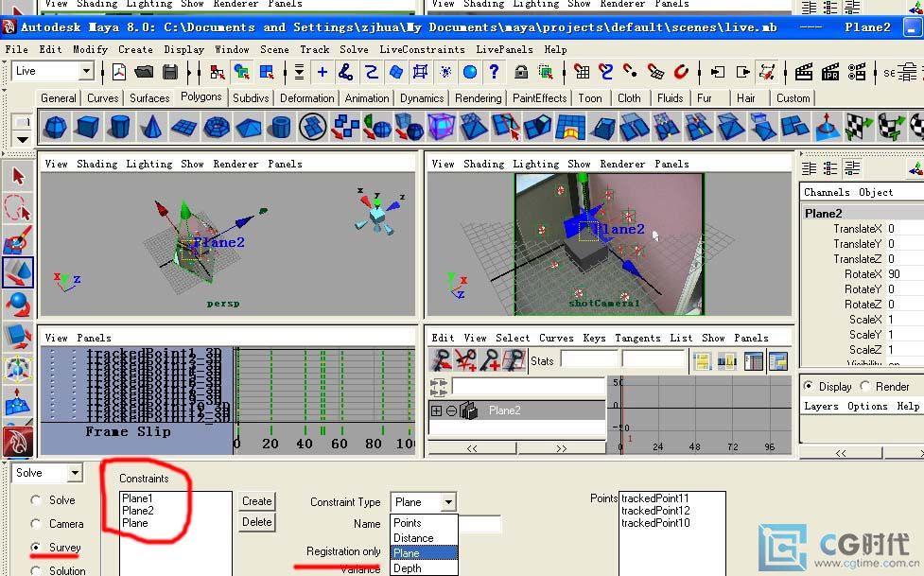Click the plain red Make Live magnet icon
Screen dimensions: 924x576
(x=681, y=72)
